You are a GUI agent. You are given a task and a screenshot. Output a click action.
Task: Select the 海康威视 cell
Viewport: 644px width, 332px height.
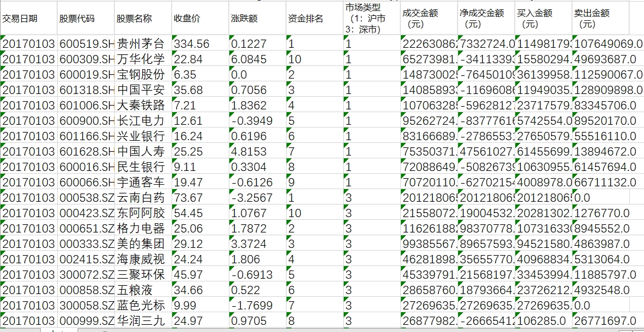pyautogui.click(x=143, y=258)
